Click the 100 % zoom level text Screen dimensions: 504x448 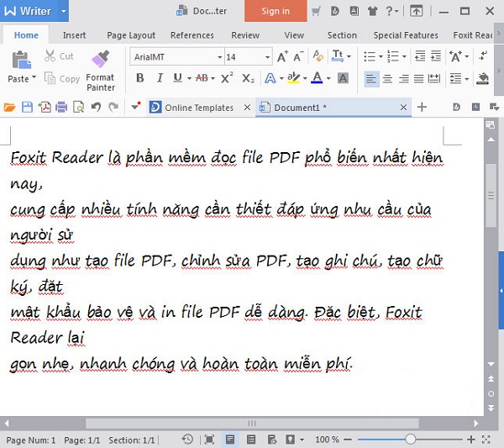click(327, 440)
